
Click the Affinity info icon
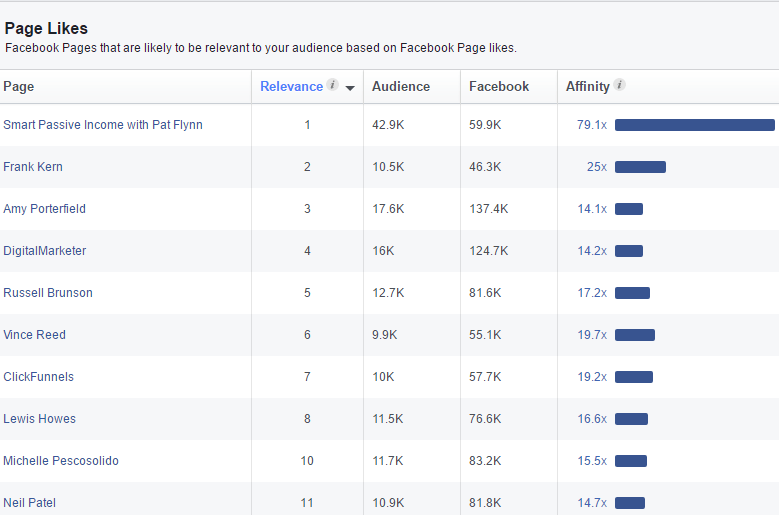[619, 84]
